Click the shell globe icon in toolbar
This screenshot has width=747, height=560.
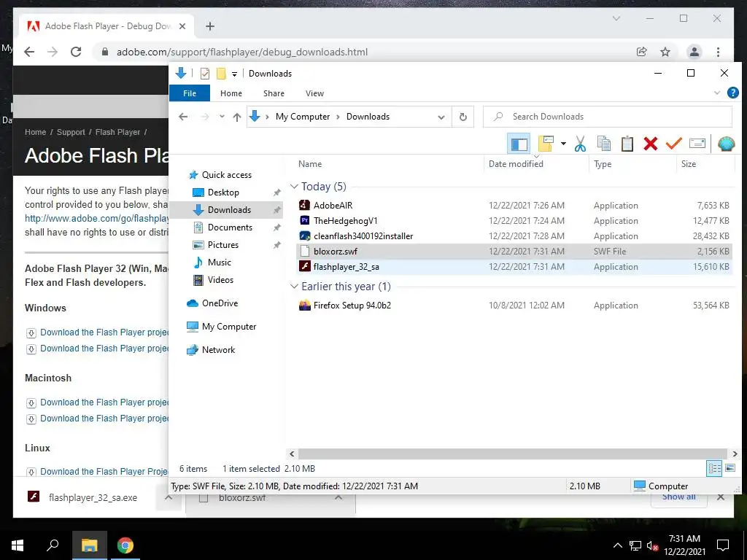click(x=726, y=144)
